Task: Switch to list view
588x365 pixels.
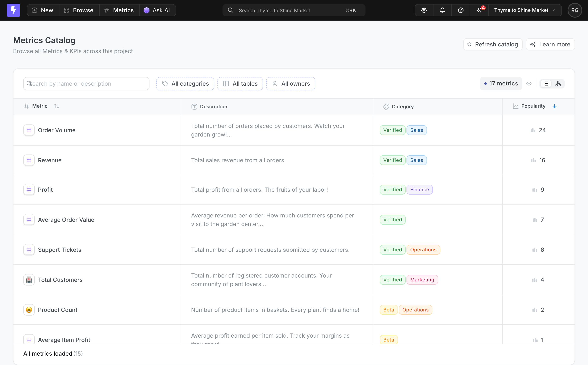Action: click(546, 84)
